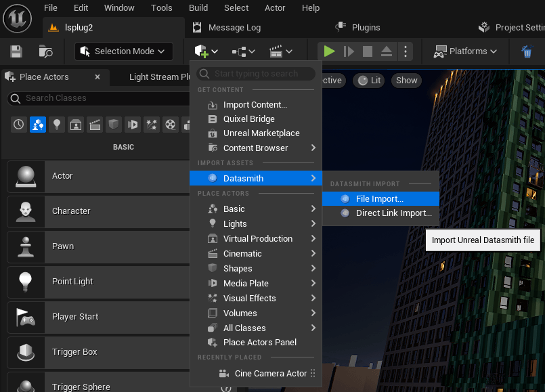Viewport: 545px width, 392px height.
Task: Open the Platforms dropdown
Action: tap(465, 51)
